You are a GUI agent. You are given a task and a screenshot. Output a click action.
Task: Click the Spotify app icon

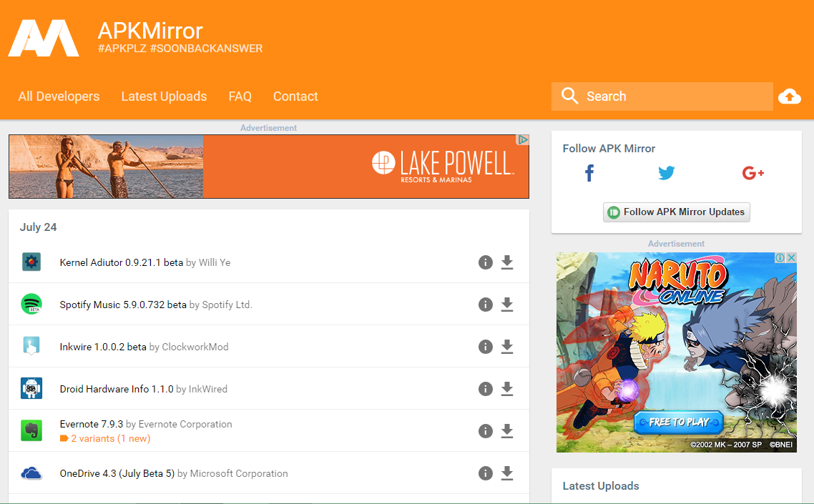pos(31,304)
